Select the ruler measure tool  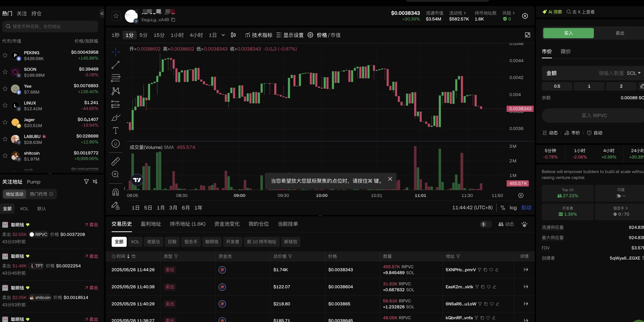[x=115, y=161]
